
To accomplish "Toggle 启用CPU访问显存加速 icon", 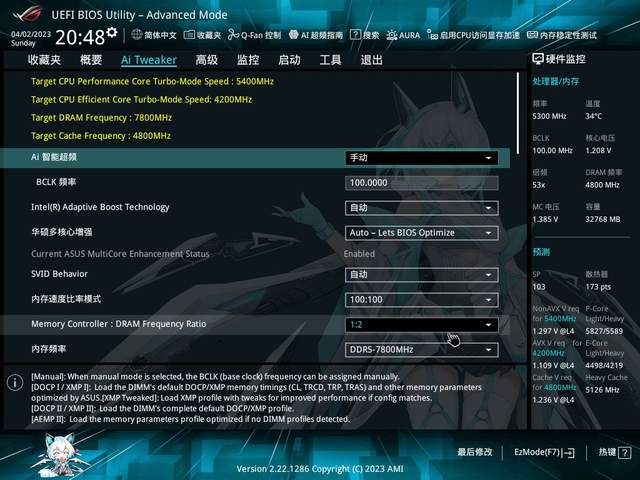I will click(432, 35).
